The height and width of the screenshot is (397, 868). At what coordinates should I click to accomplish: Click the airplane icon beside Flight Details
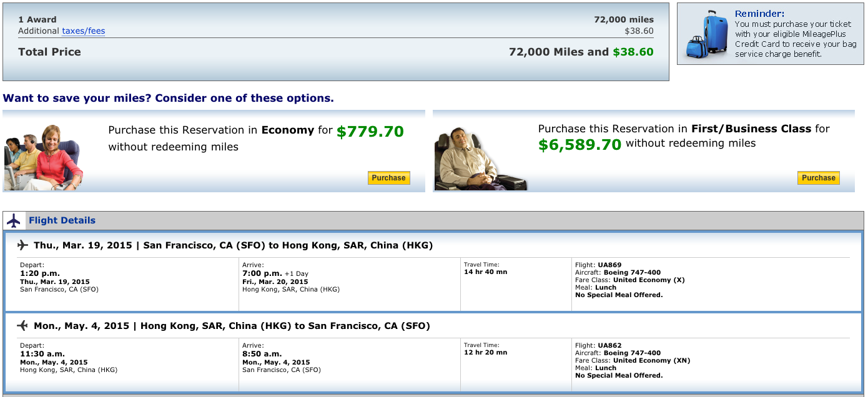click(14, 220)
